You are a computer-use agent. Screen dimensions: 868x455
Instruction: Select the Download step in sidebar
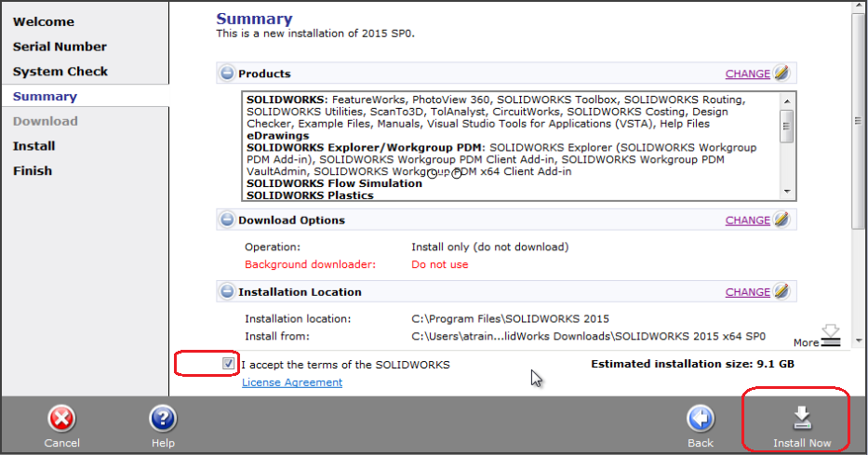tap(46, 121)
